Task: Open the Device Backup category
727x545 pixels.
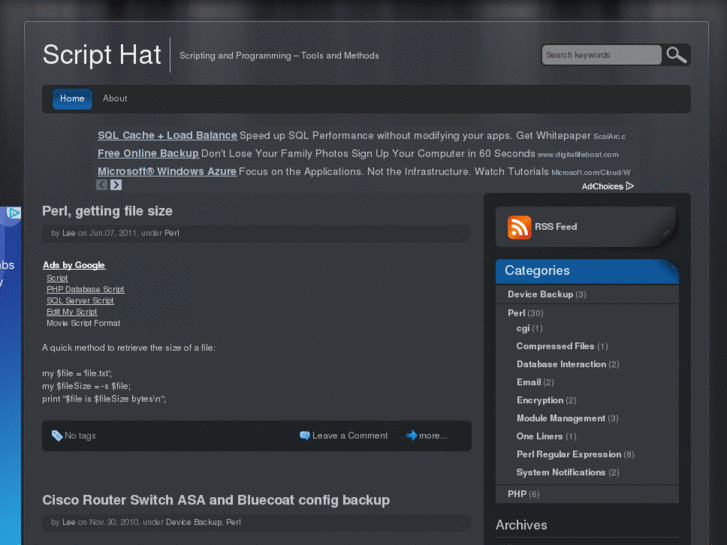Action: point(540,295)
